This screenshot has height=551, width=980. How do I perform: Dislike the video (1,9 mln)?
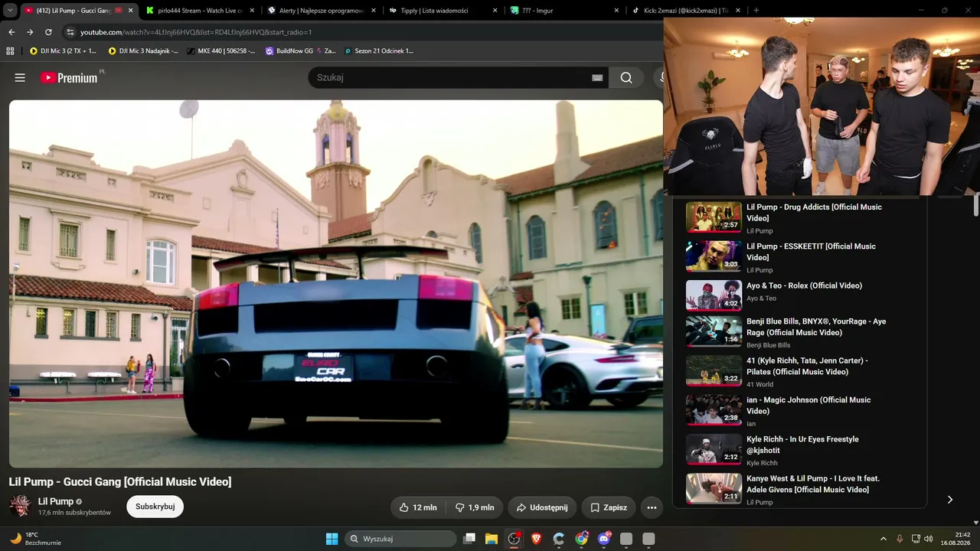pos(475,507)
